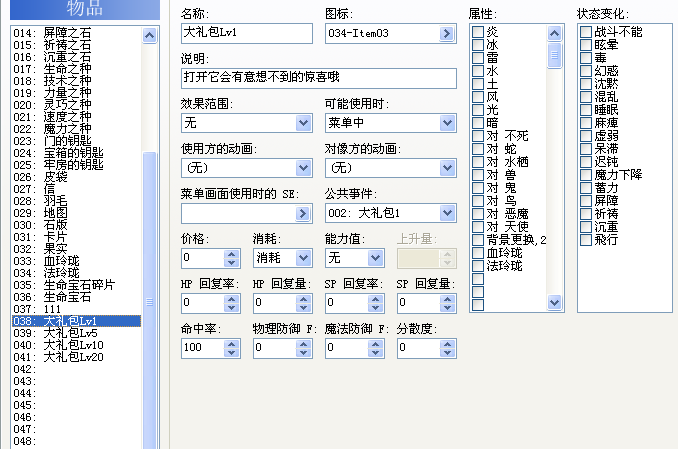
Task: Expand the 对像方的动画 dropdown
Action: 448,168
